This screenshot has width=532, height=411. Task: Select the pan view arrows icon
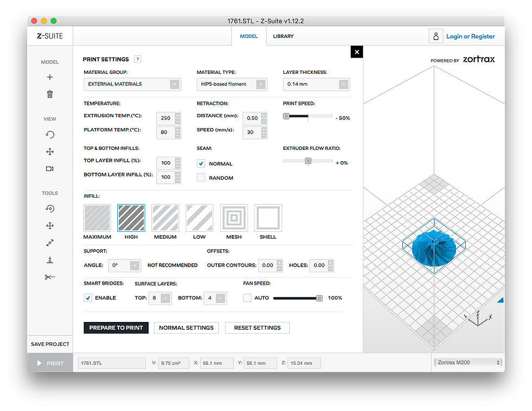(x=50, y=151)
